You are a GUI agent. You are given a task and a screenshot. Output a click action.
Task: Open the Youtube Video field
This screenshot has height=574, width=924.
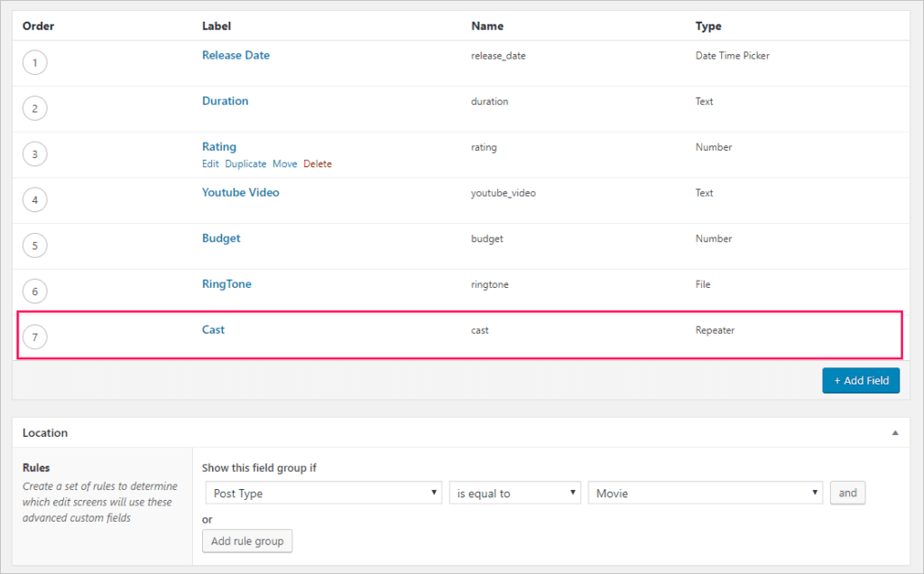click(x=240, y=192)
